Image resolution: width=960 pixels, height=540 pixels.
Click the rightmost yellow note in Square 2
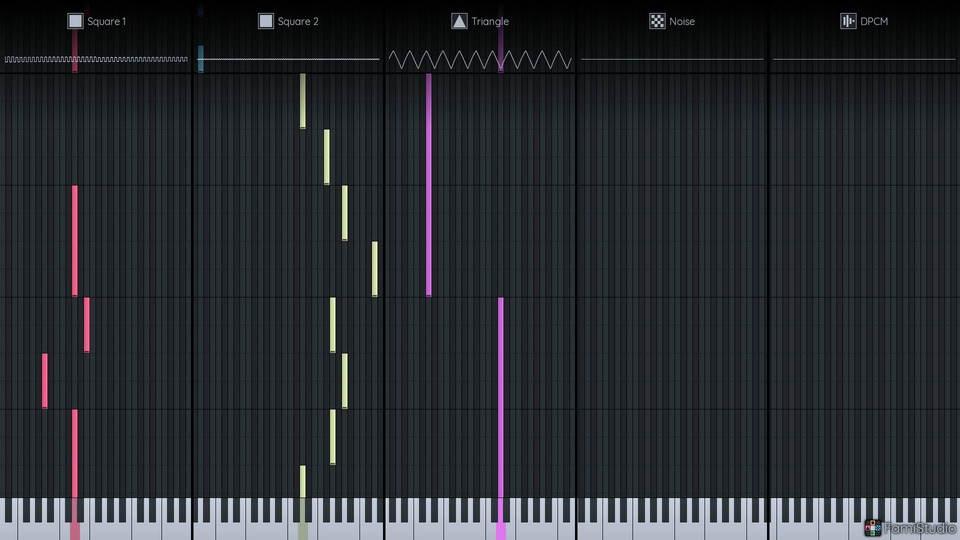point(375,269)
